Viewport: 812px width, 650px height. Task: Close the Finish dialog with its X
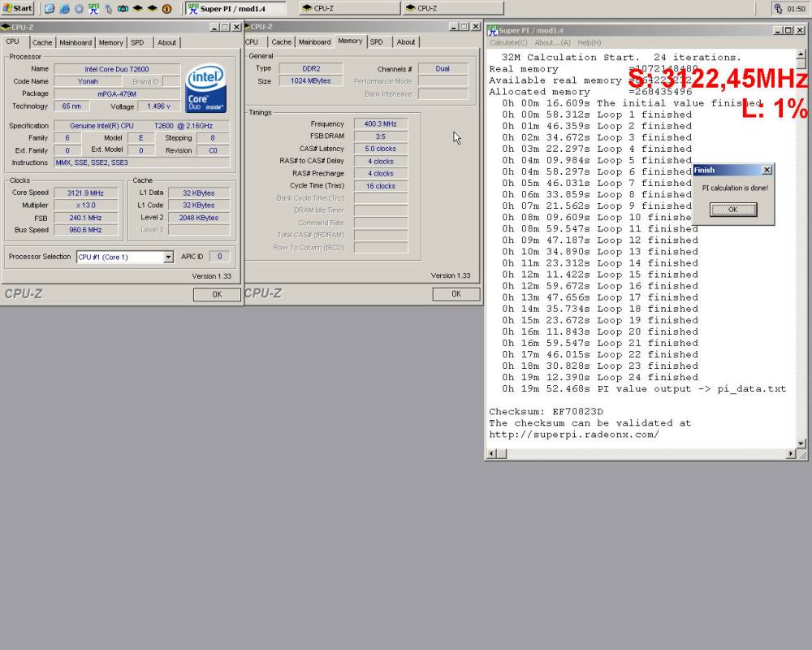coord(767,170)
